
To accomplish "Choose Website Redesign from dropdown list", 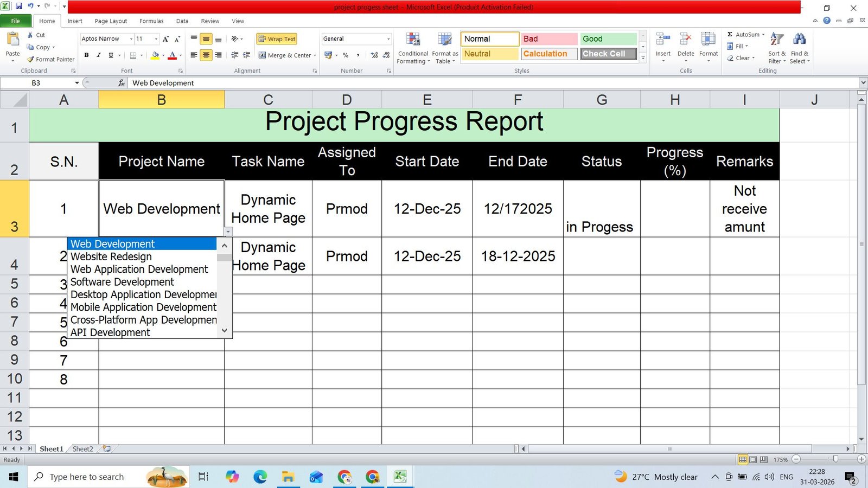I will (x=142, y=256).
